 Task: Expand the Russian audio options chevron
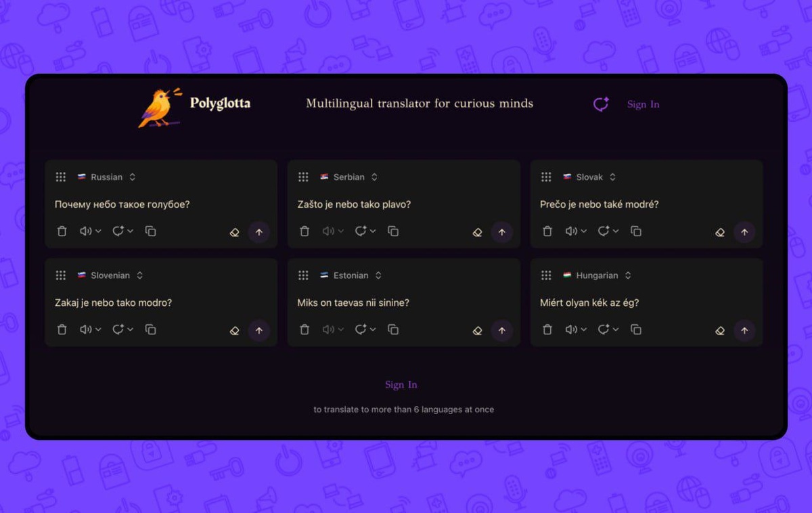[x=98, y=231]
